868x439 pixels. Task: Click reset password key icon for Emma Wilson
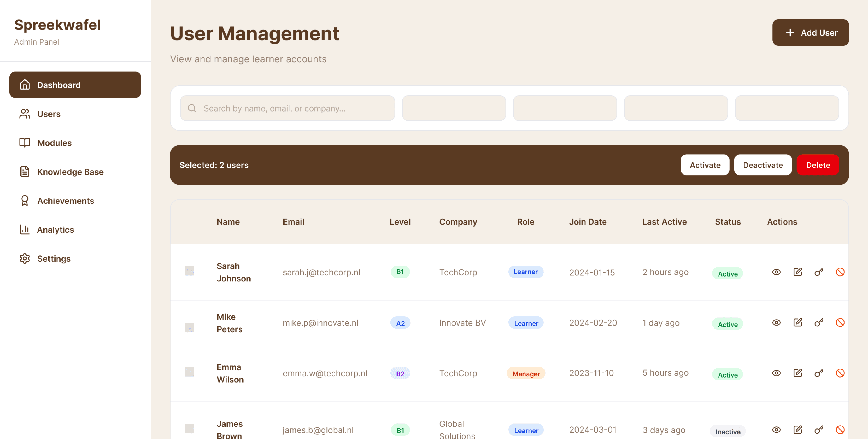(819, 373)
